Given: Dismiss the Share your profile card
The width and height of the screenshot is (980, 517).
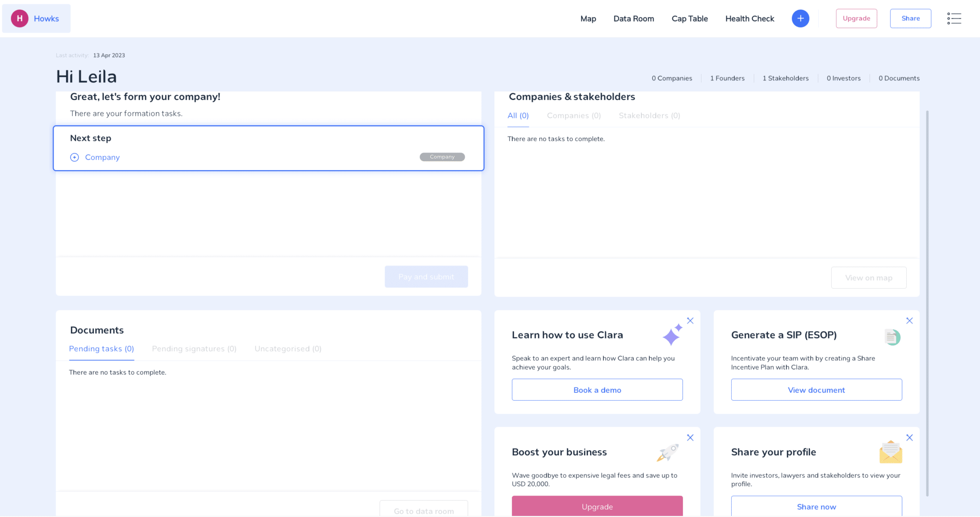Looking at the screenshot, I should click(910, 437).
